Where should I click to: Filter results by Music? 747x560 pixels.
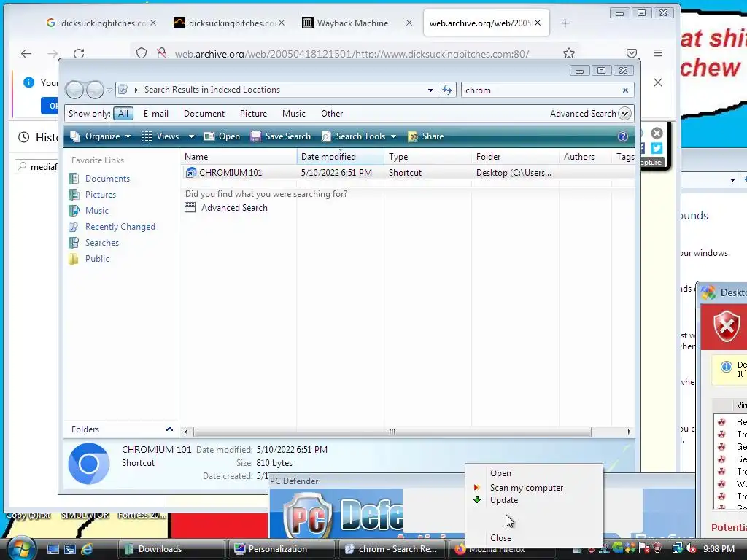[293, 113]
